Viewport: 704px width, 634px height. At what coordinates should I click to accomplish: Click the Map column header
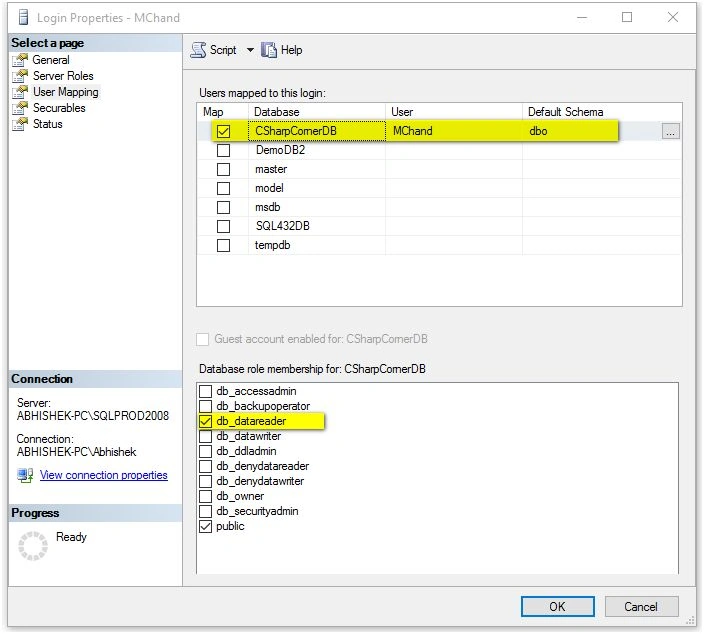(x=223, y=112)
